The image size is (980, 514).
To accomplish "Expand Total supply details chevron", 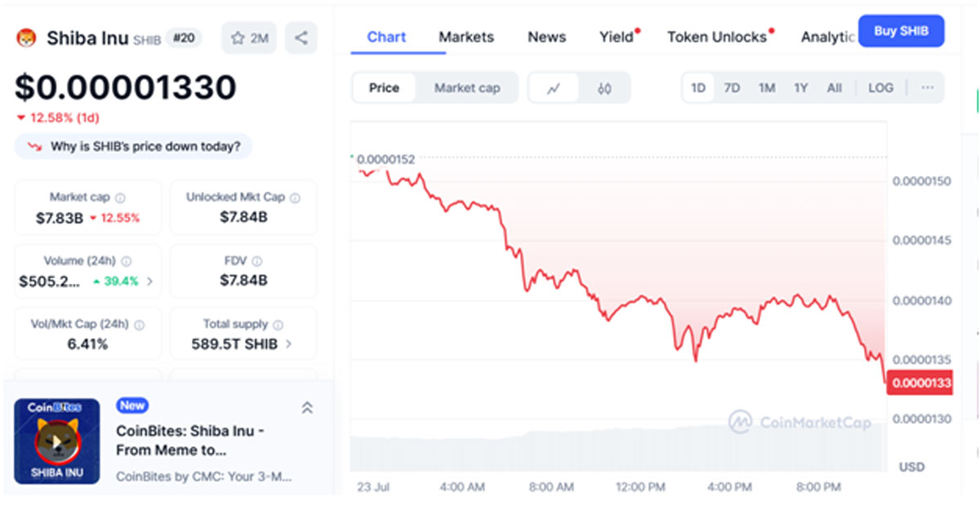I will point(287,344).
